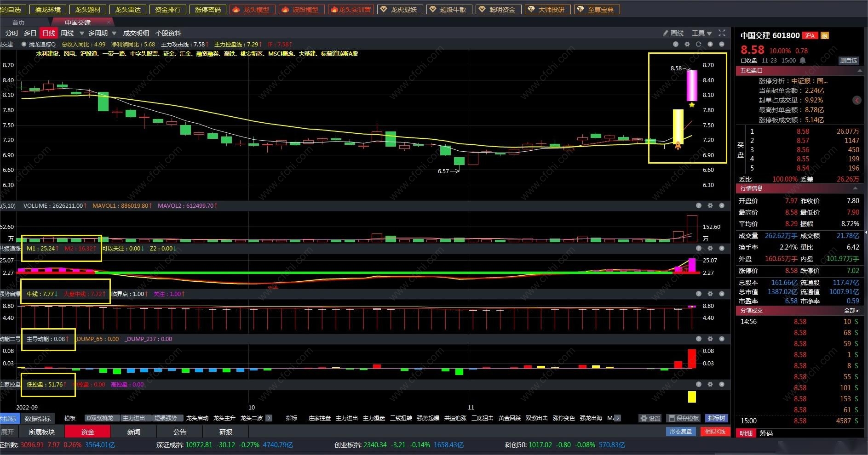Toggle fullscreen chart with the expand arrows icon
Image resolution: width=868 pixels, height=455 pixels.
(x=722, y=33)
